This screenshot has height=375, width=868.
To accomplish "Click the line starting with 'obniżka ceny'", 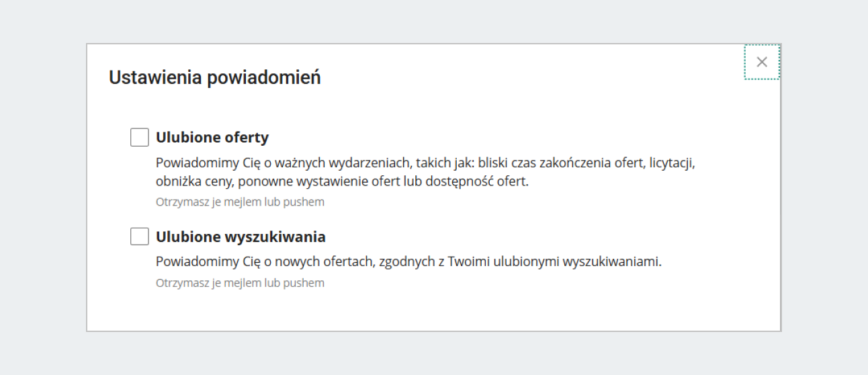I will (342, 181).
